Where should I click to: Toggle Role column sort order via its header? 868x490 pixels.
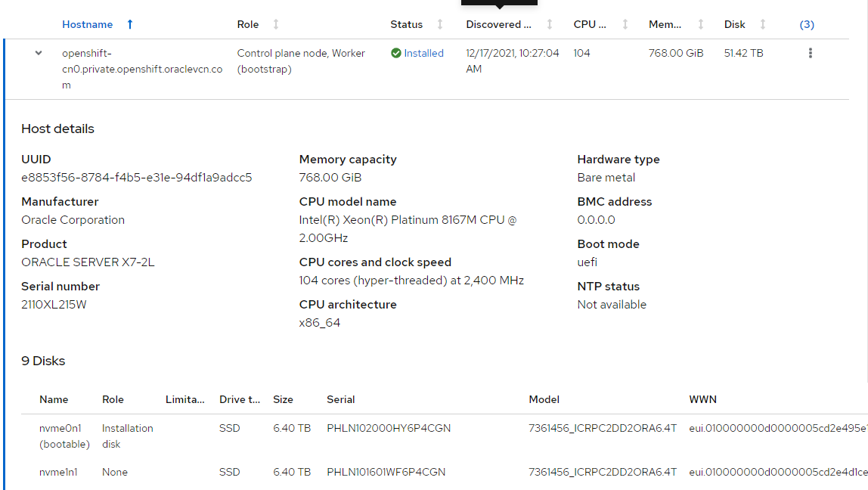coord(248,24)
